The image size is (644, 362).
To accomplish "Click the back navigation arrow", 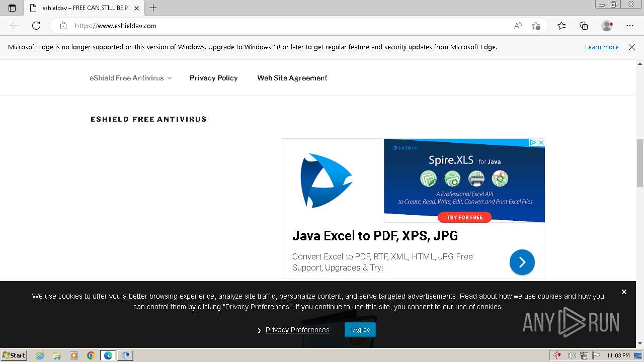I will 14,26.
